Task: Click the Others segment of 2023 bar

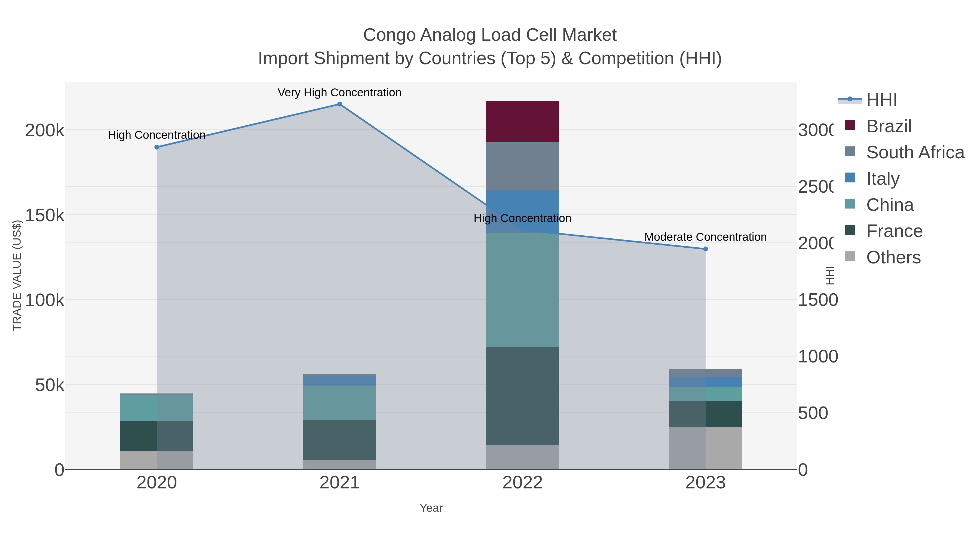Action: (x=705, y=448)
